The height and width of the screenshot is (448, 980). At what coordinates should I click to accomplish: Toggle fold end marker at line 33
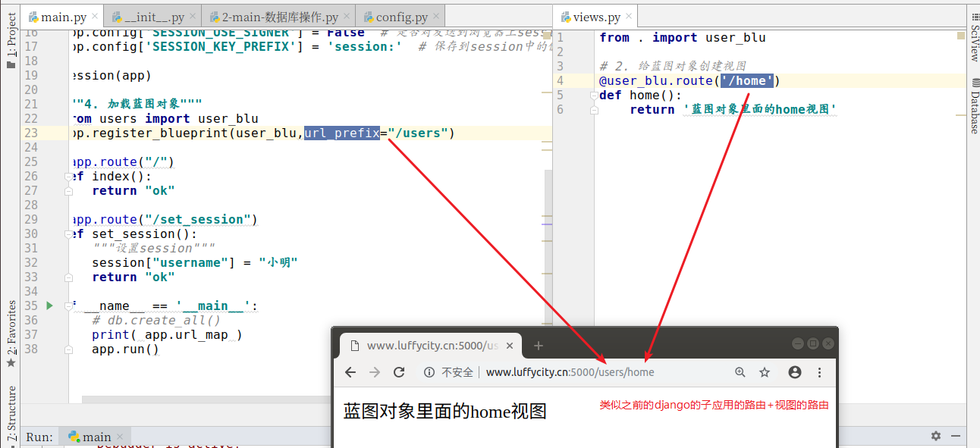tap(68, 277)
